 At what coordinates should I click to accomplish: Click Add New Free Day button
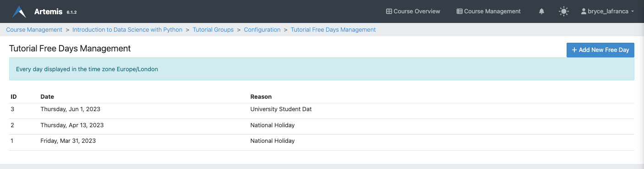[x=600, y=50]
